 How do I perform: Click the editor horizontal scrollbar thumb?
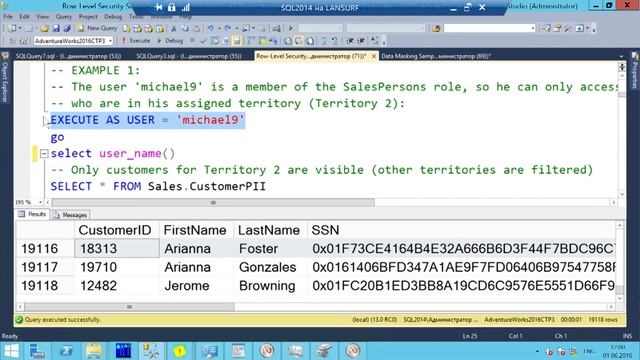(x=213, y=202)
